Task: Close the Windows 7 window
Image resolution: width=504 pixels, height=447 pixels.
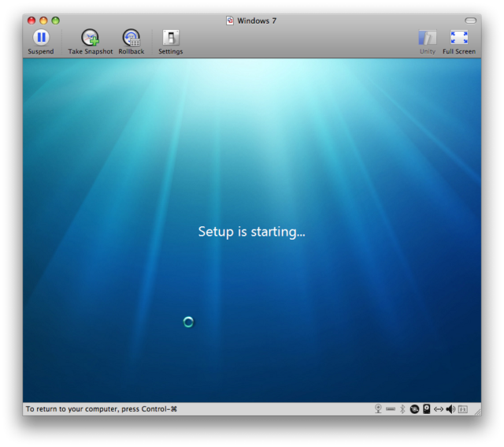Action: [x=31, y=20]
